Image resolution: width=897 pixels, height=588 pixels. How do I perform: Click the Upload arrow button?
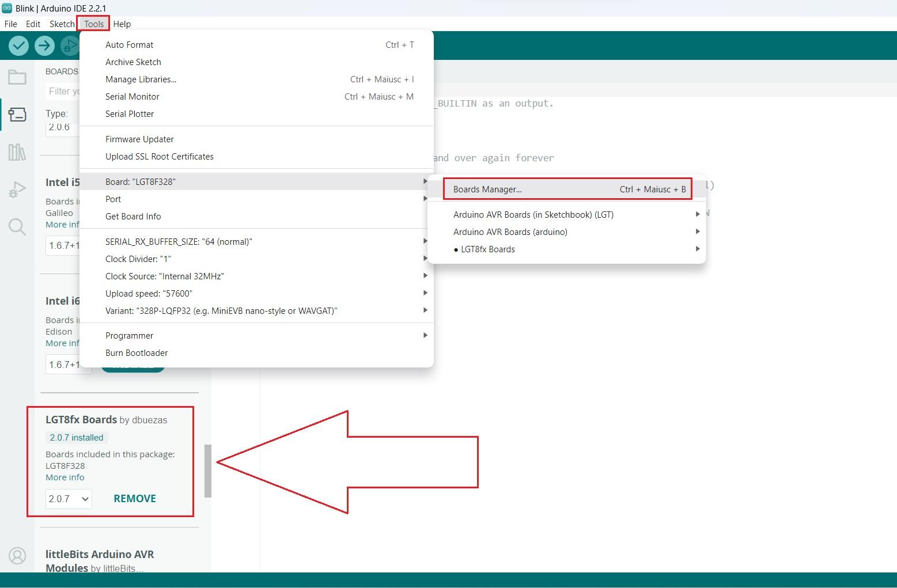pos(44,45)
